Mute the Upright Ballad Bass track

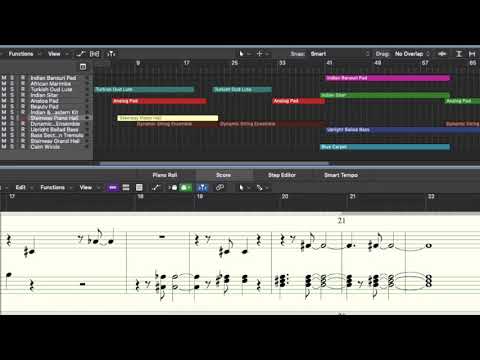coord(4,129)
